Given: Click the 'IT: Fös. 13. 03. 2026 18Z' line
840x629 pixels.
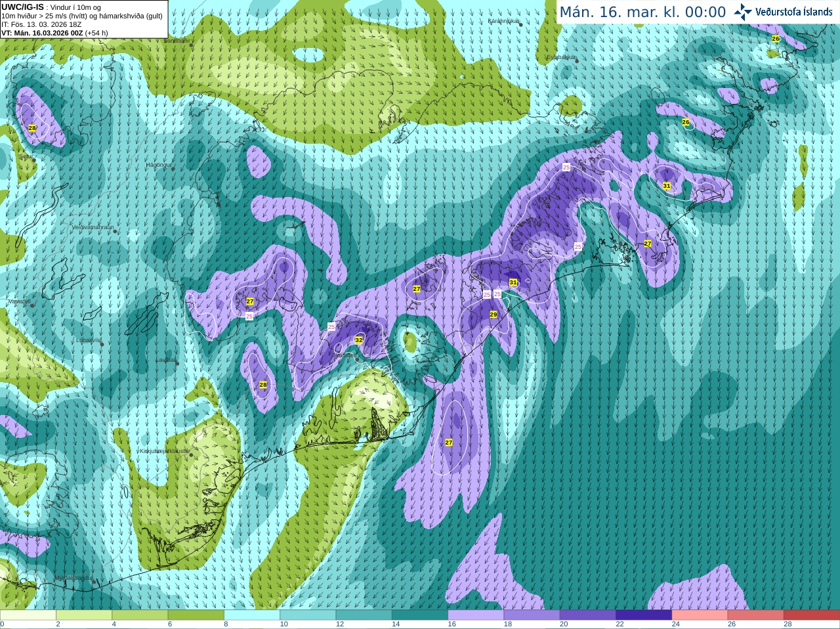Looking at the screenshot, I should point(41,24).
